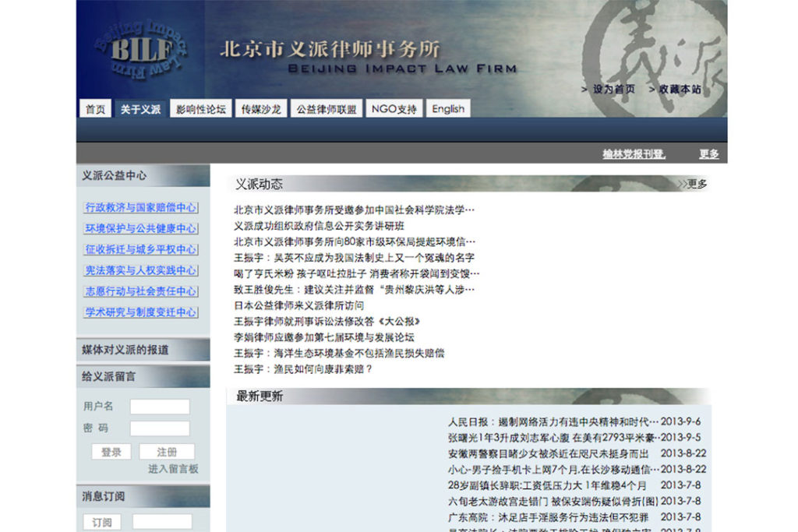Open 宪法落实与人权实践中心 sidebar link

(x=141, y=270)
